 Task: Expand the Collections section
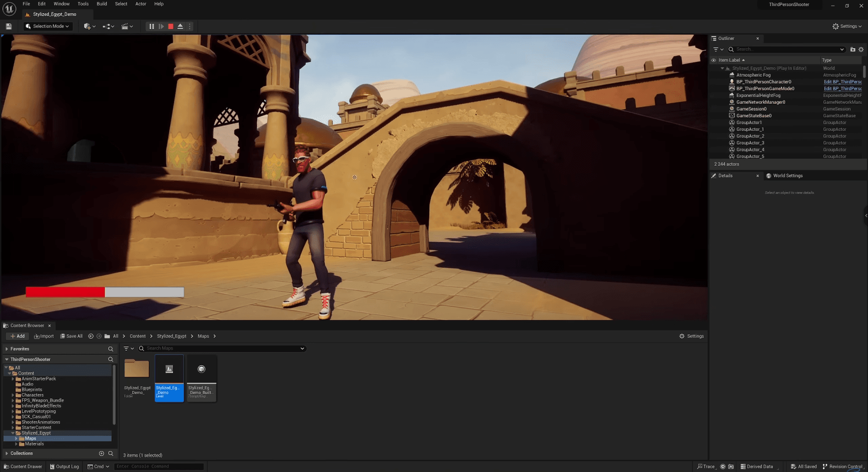[x=7, y=453]
